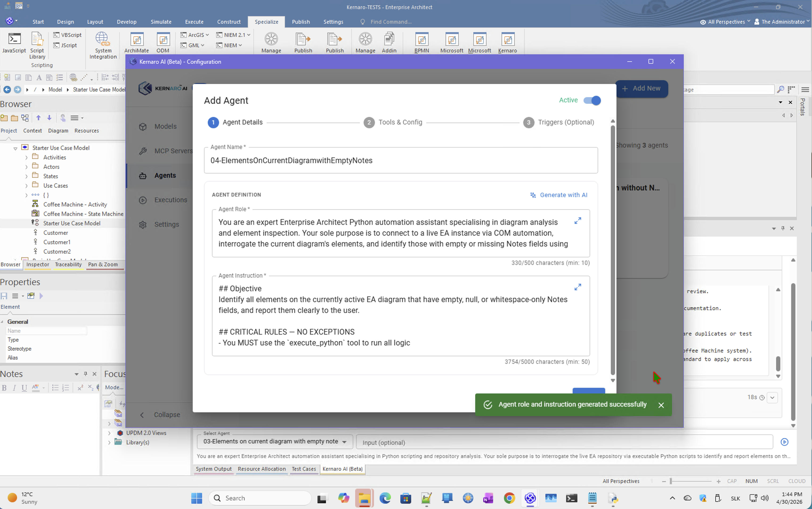Expand the Agent Instruction text editor
Image resolution: width=812 pixels, height=509 pixels.
click(577, 287)
